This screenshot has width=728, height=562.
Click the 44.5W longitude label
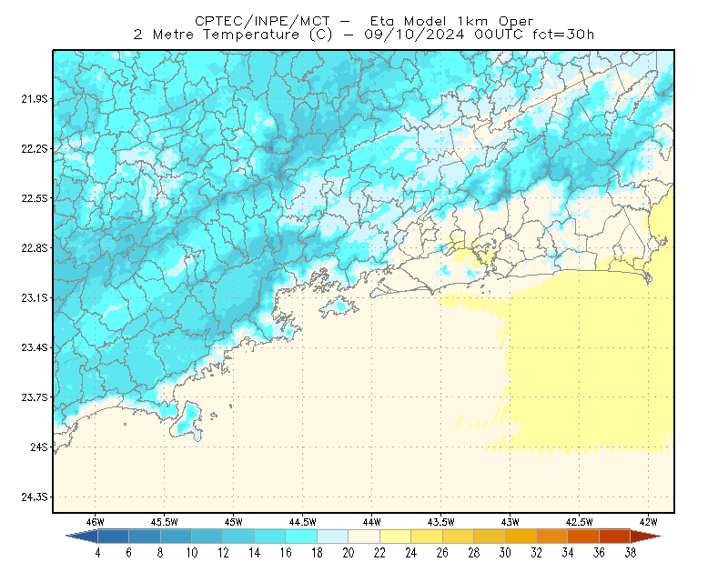303,522
